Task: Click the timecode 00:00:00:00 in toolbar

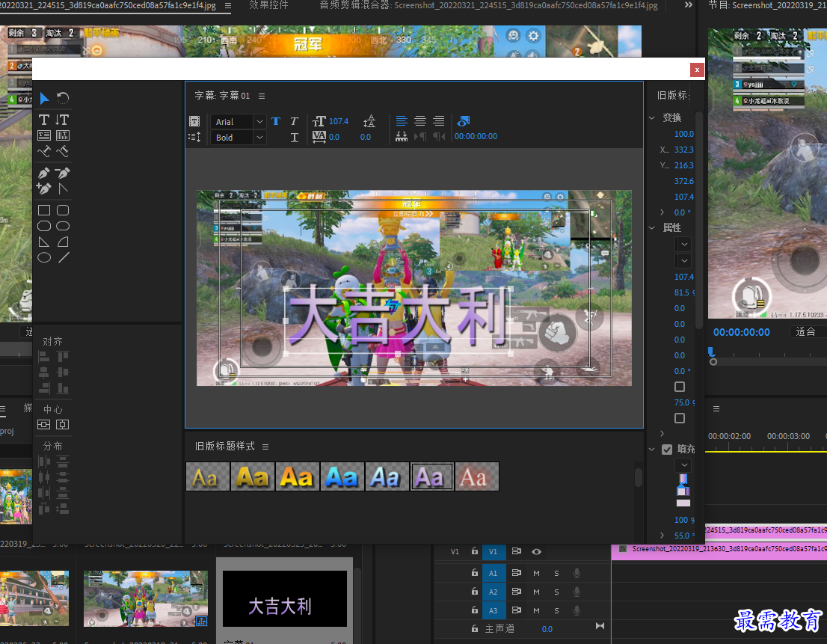Action: coord(476,137)
